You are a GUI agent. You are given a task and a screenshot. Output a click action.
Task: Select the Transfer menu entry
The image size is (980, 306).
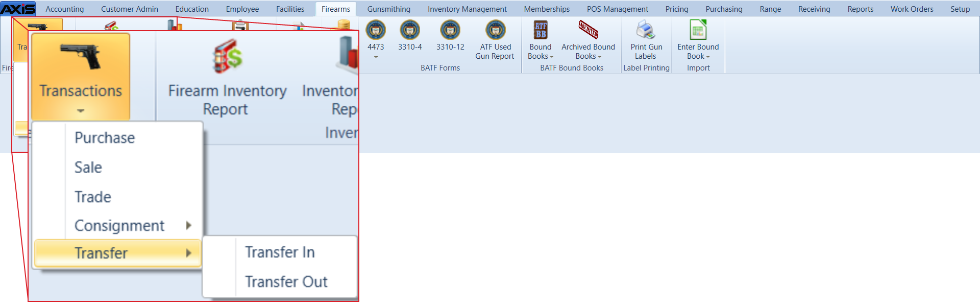pos(118,253)
